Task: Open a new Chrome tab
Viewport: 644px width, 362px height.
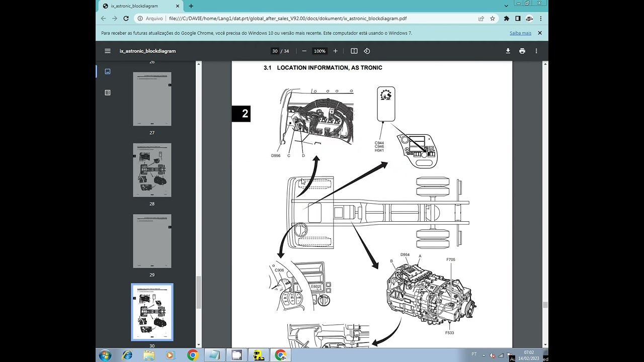Action: click(191, 6)
